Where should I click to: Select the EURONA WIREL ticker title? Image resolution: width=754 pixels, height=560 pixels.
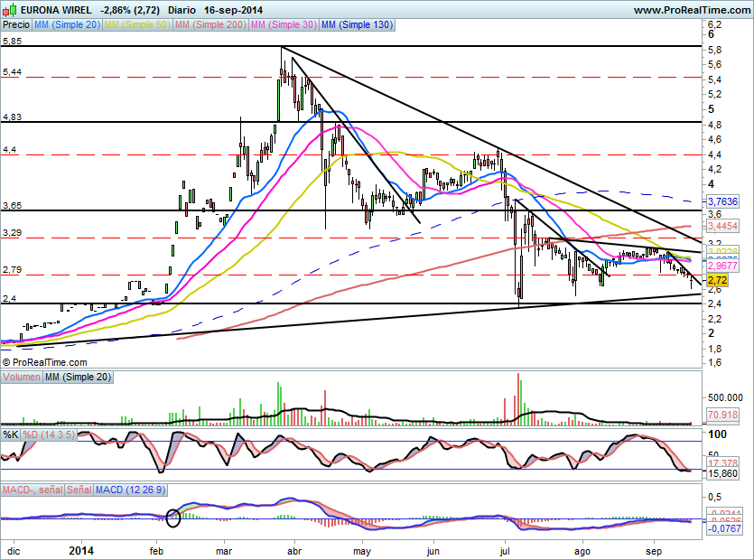[56, 10]
